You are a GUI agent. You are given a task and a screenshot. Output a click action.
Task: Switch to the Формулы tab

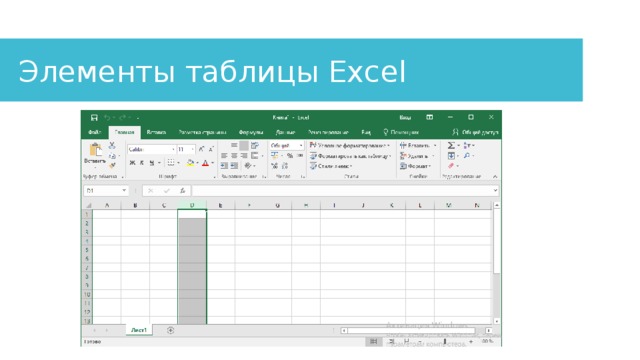(x=251, y=132)
